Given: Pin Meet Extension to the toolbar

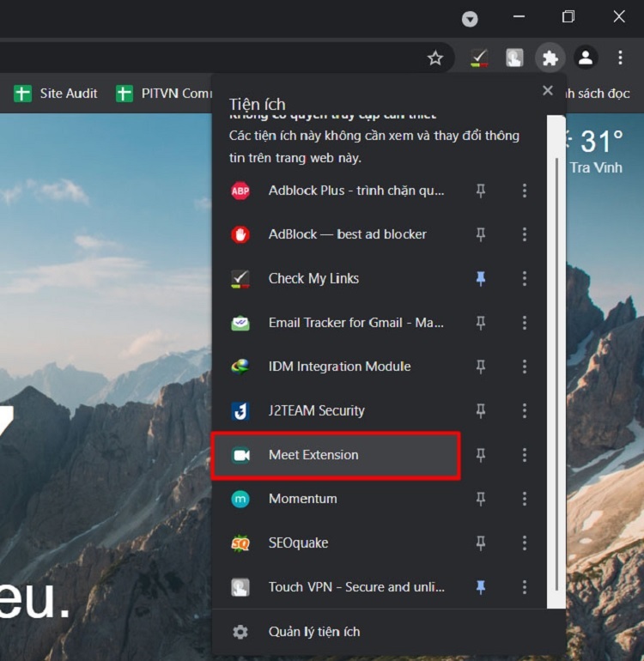Looking at the screenshot, I should click(x=480, y=455).
